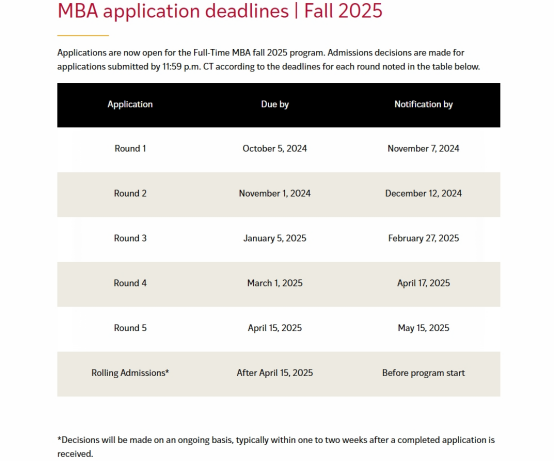The image size is (554, 462).
Task: Click the Before program start cell
Action: point(423,373)
